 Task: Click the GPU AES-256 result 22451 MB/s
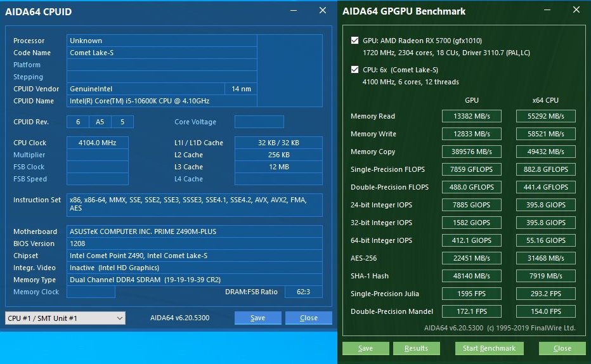click(472, 257)
